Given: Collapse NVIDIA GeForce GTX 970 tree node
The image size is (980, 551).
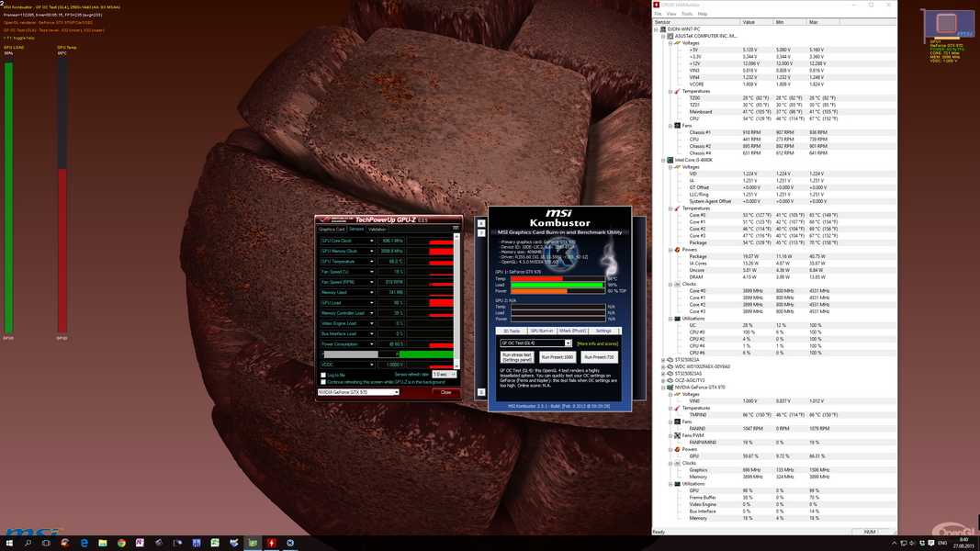Looking at the screenshot, I should tap(663, 388).
